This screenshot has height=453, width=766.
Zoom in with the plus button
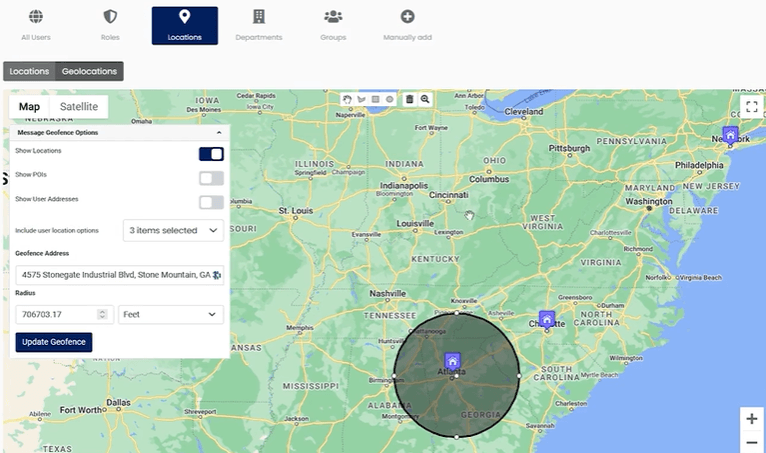click(x=751, y=419)
